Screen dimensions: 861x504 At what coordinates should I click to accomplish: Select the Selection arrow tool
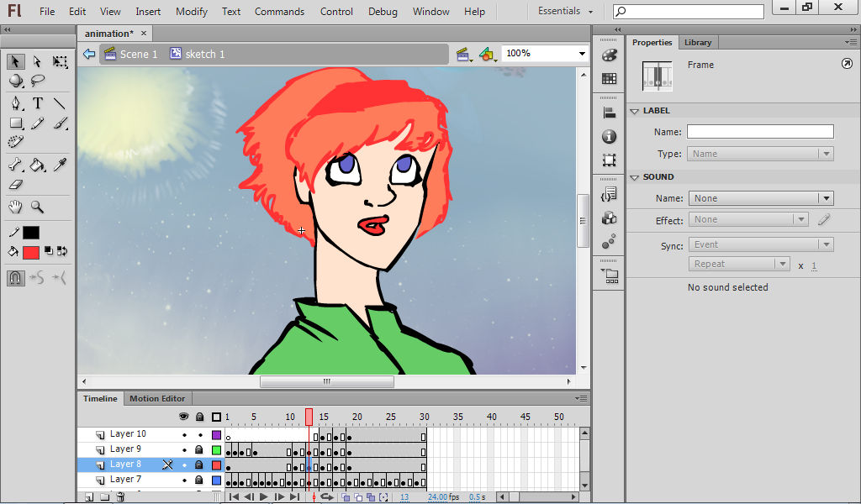pos(15,60)
